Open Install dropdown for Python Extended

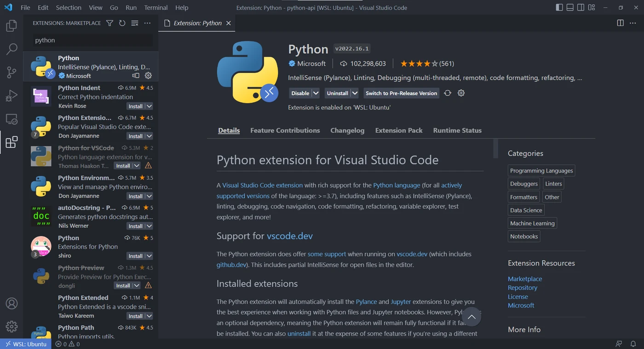click(149, 316)
